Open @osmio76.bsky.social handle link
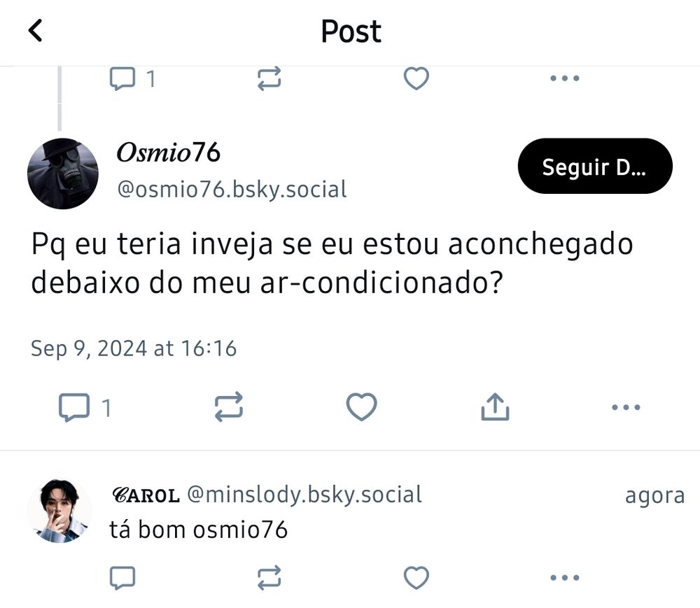Viewport: 700px width, 608px height. pyautogui.click(x=232, y=189)
